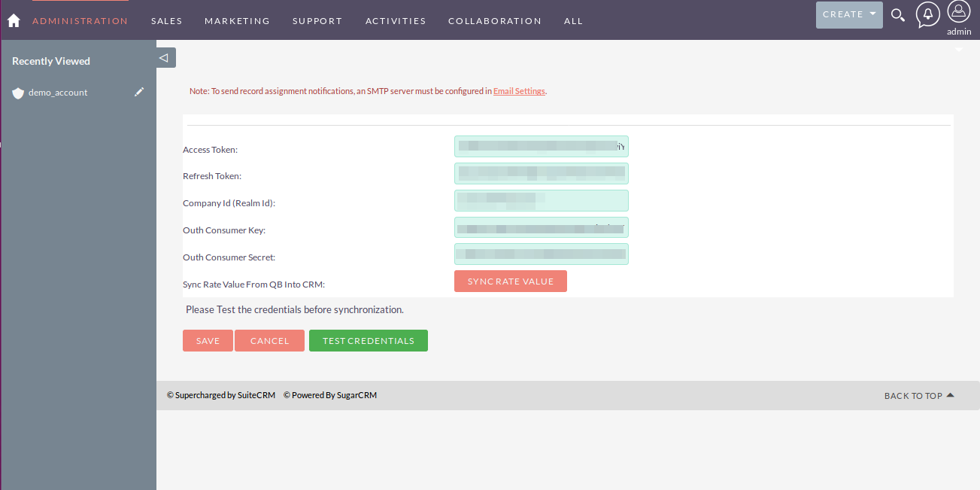The height and width of the screenshot is (490, 980).
Task: Open the small arrow under admin
Action: click(959, 50)
